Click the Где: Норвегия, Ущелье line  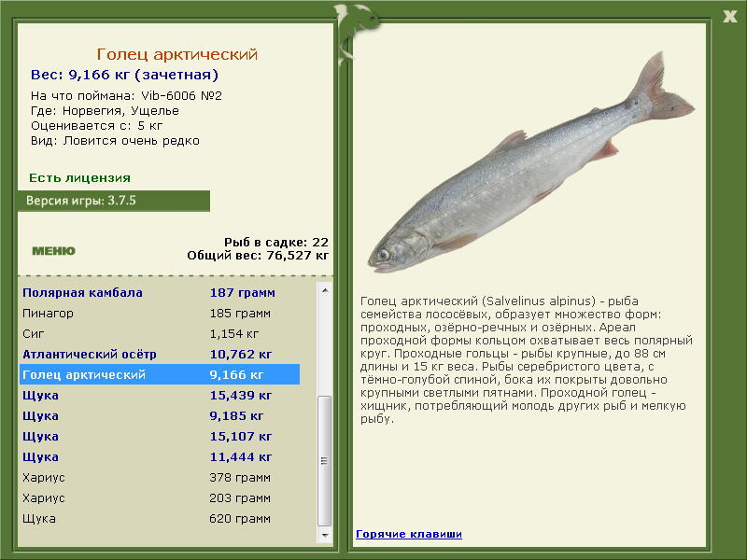pyautogui.click(x=105, y=111)
